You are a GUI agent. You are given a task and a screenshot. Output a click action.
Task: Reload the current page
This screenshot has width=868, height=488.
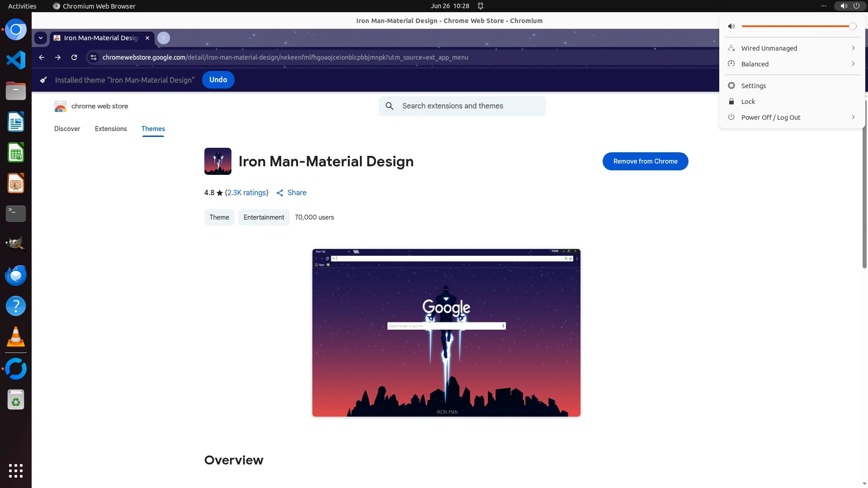[74, 57]
